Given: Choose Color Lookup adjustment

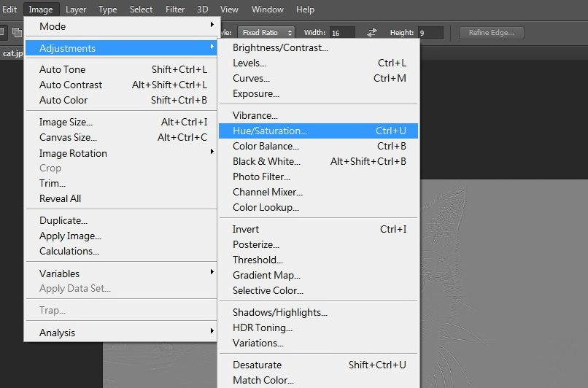Looking at the screenshot, I should pyautogui.click(x=318, y=207).
